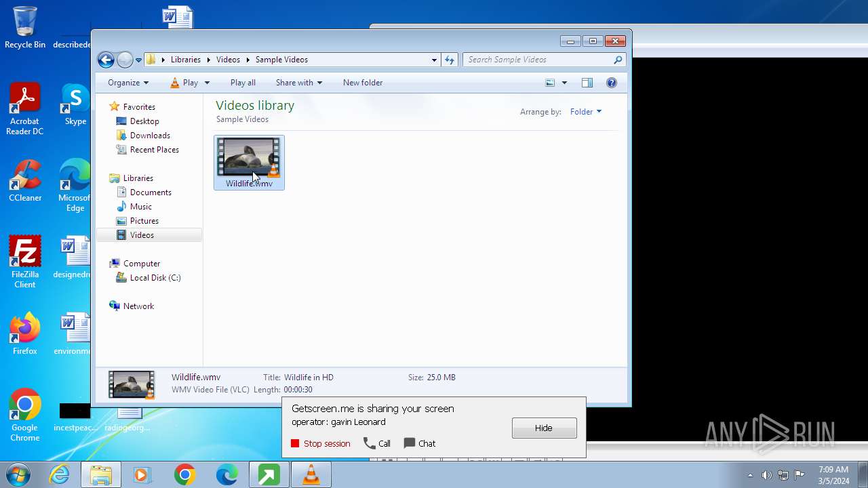Open the Pictures library
The image size is (868, 488).
coord(144,221)
